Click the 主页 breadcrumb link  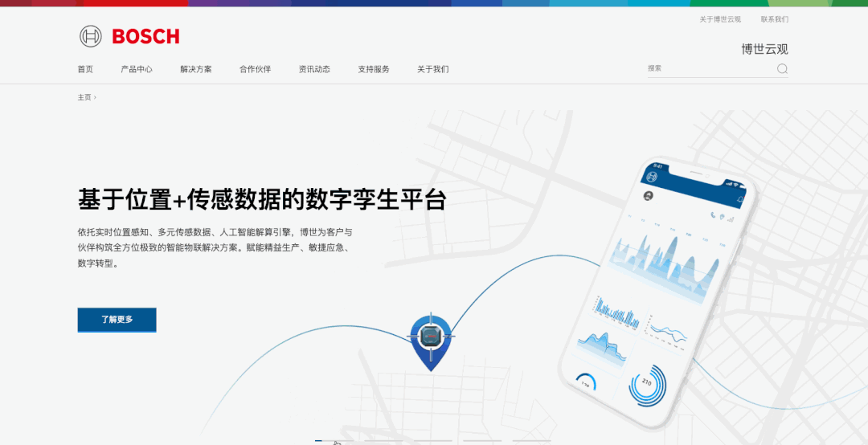pos(84,97)
